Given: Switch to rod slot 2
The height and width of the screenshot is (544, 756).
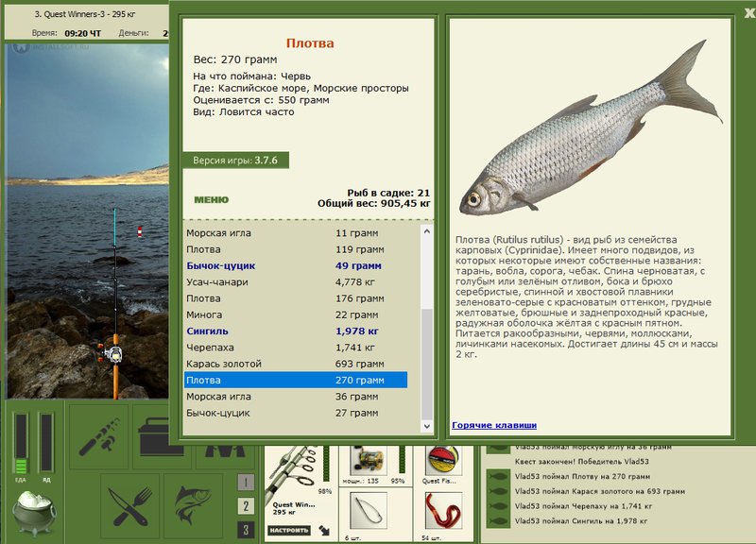Looking at the screenshot, I should click(246, 506).
